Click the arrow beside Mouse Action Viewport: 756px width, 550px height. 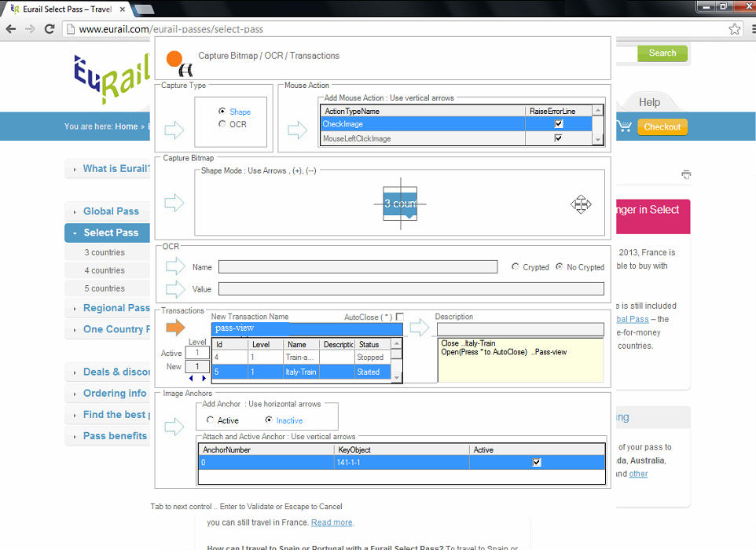click(x=298, y=130)
